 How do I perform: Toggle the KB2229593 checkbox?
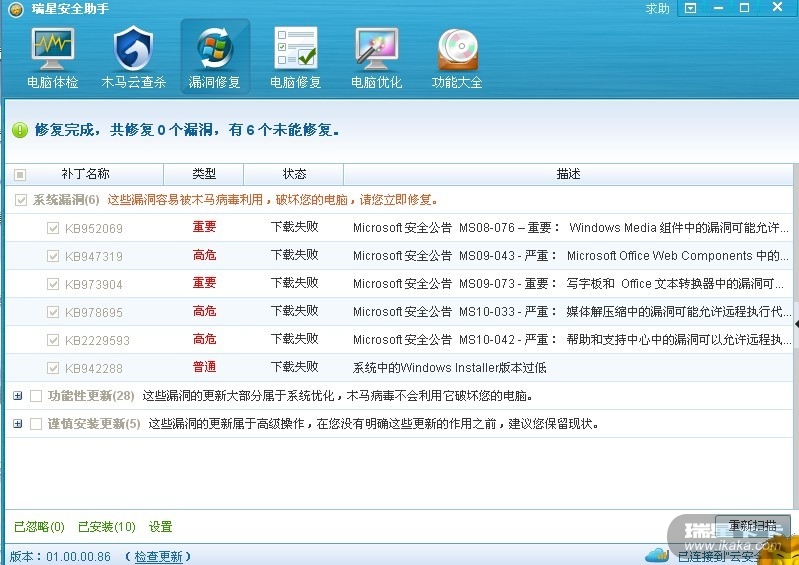pos(53,340)
